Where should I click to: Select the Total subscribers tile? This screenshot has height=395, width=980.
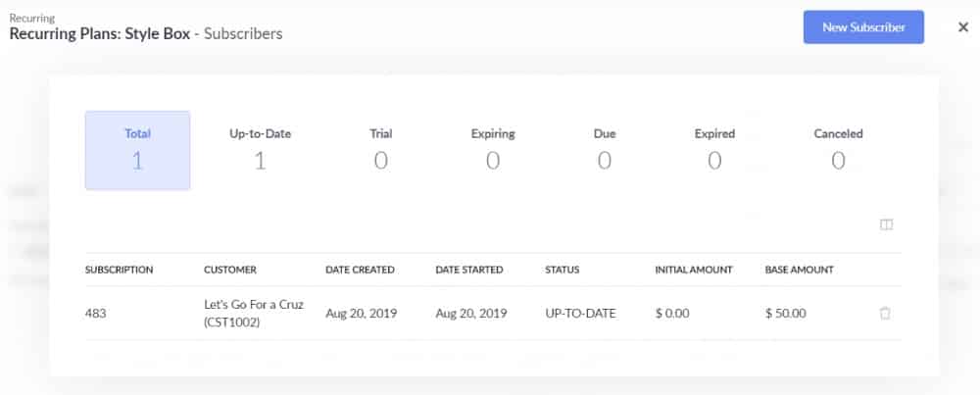137,150
